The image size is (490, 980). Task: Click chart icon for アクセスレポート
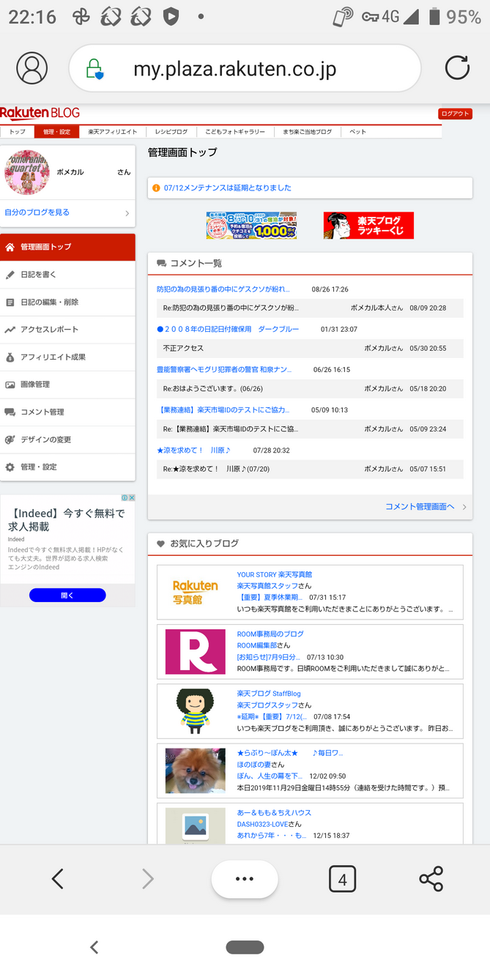coord(10,330)
